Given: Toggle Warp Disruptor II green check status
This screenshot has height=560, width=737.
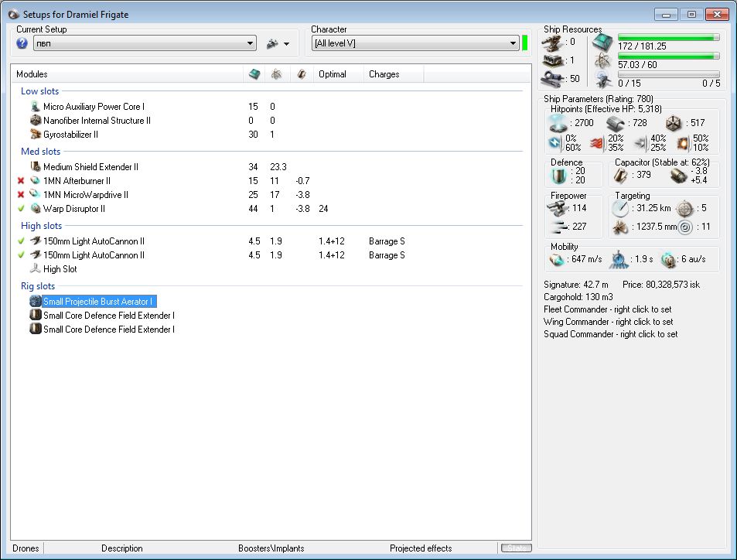Looking at the screenshot, I should coord(21,208).
